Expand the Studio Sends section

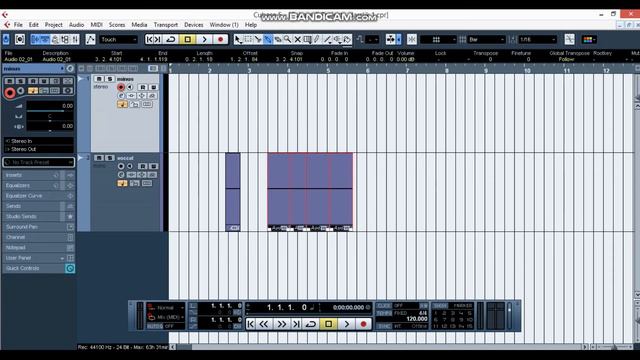[x=39, y=216]
